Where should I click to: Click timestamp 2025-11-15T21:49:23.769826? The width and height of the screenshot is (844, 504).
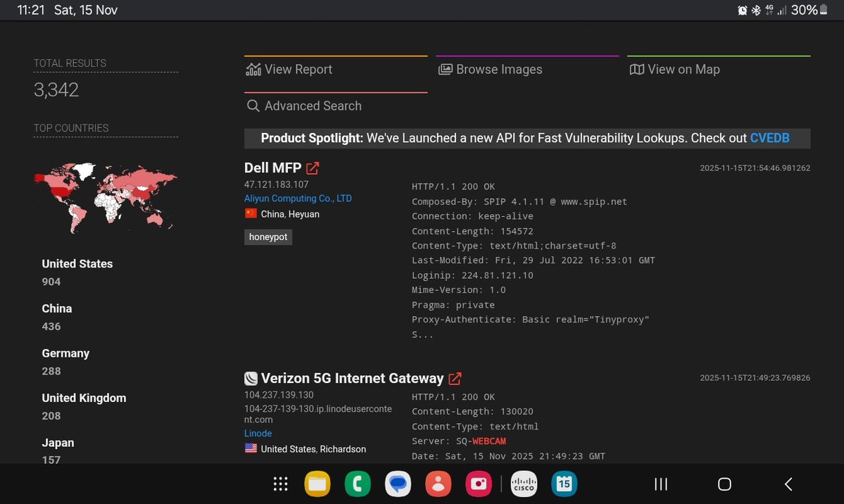pyautogui.click(x=755, y=378)
